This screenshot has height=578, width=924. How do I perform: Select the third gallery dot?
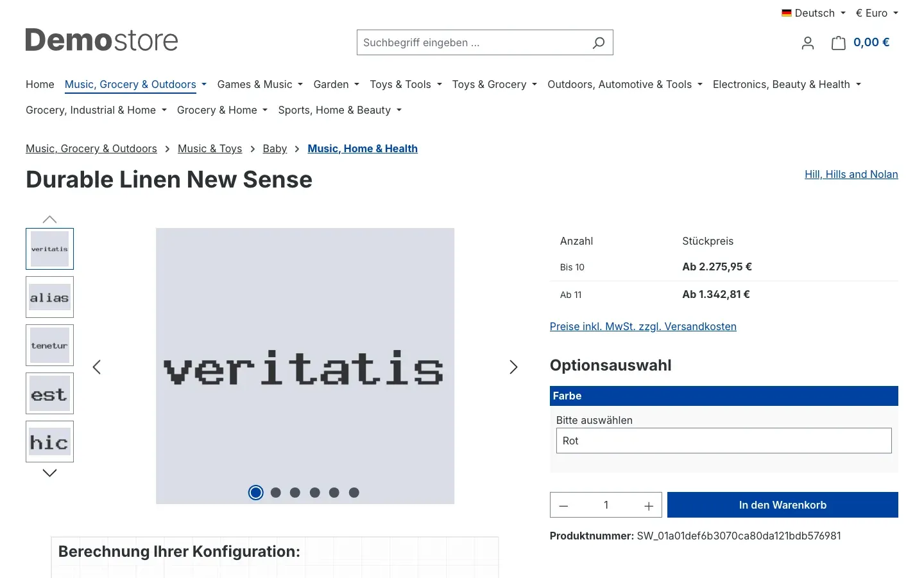pyautogui.click(x=295, y=493)
